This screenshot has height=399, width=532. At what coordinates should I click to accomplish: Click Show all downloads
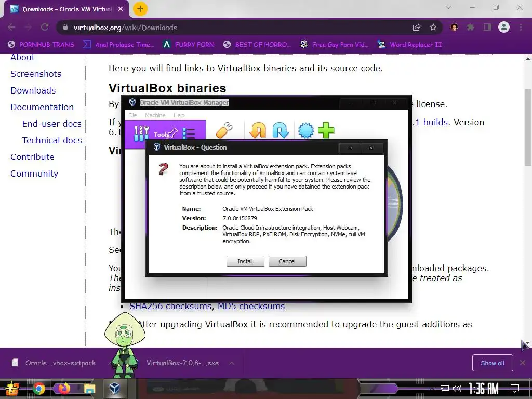click(493, 363)
